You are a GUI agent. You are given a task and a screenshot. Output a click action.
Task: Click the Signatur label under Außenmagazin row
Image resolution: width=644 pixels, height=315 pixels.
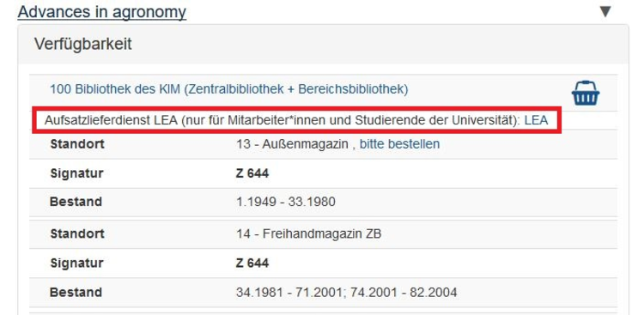pos(76,173)
